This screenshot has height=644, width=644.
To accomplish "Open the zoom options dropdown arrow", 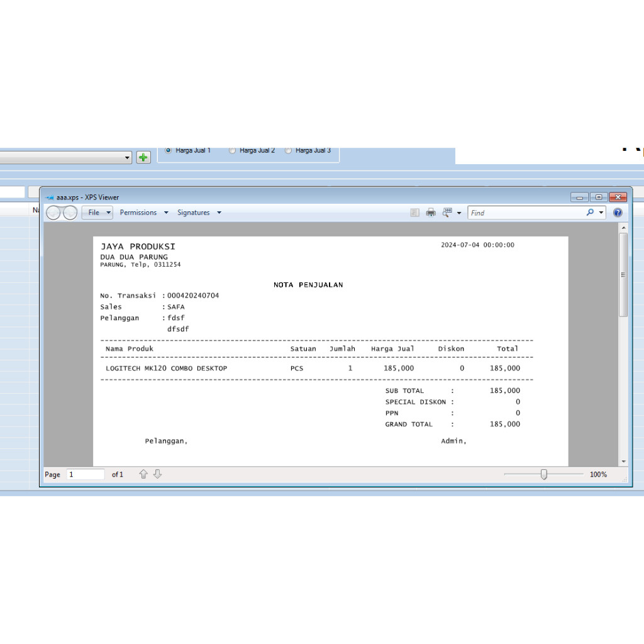I will coord(460,213).
